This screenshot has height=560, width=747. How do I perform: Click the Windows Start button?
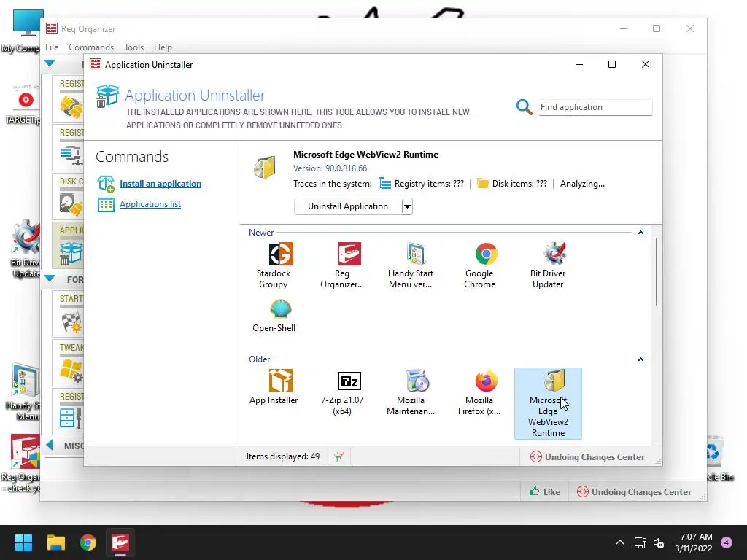[23, 542]
